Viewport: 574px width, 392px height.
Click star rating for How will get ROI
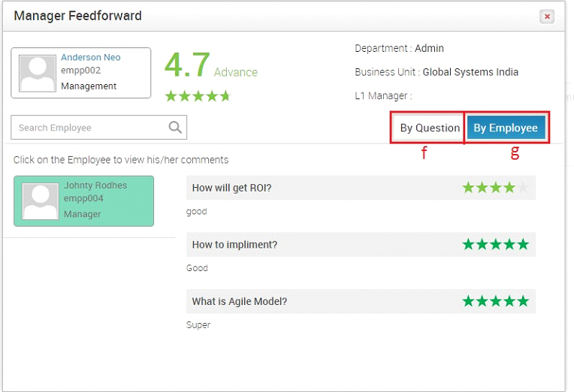(x=495, y=188)
